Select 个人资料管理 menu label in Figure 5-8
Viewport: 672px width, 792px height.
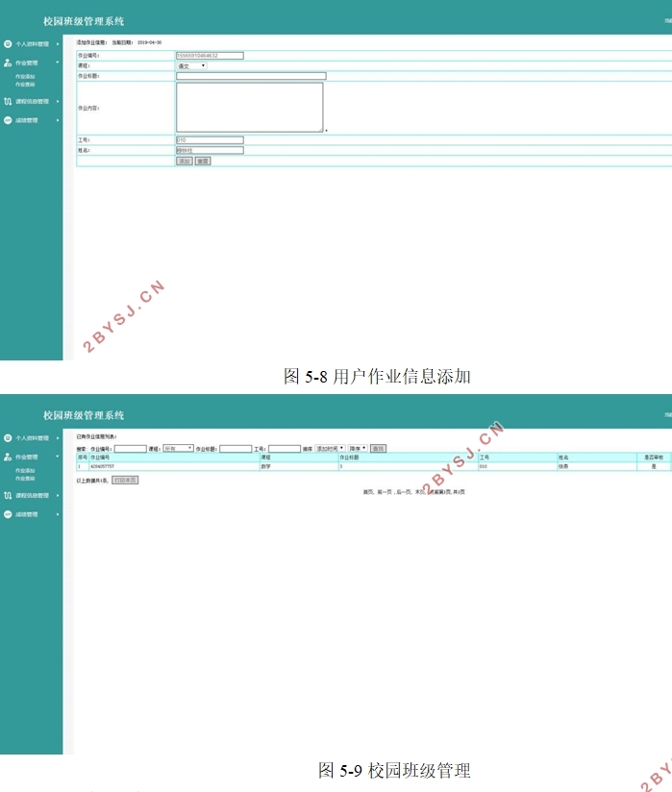(33, 44)
